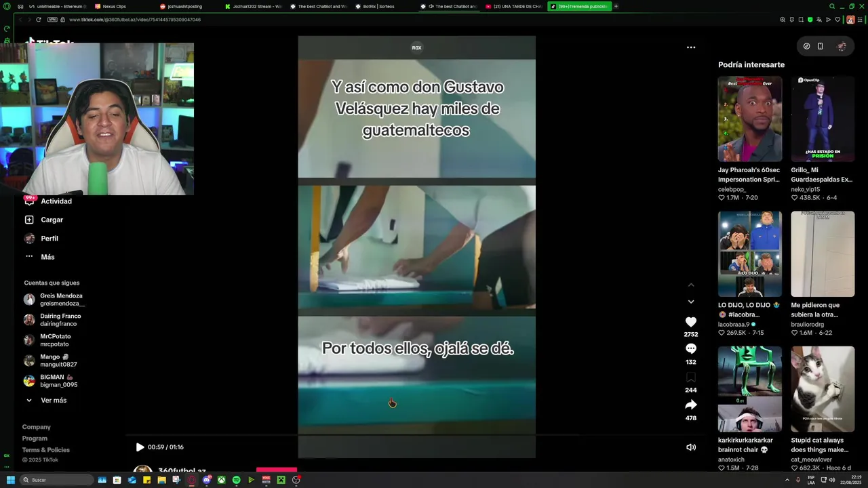Open the profile avatar menu on TikTok

click(x=842, y=46)
